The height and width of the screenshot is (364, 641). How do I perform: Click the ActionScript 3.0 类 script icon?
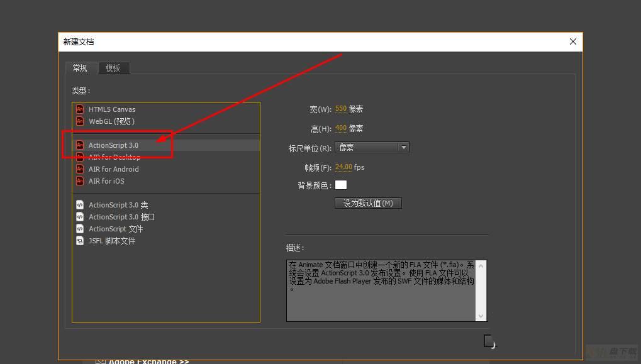[x=80, y=205]
